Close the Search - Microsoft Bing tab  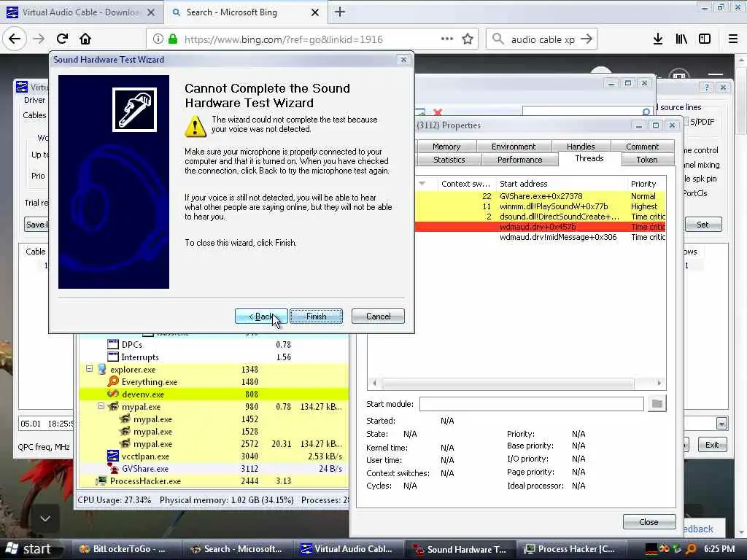tap(315, 12)
